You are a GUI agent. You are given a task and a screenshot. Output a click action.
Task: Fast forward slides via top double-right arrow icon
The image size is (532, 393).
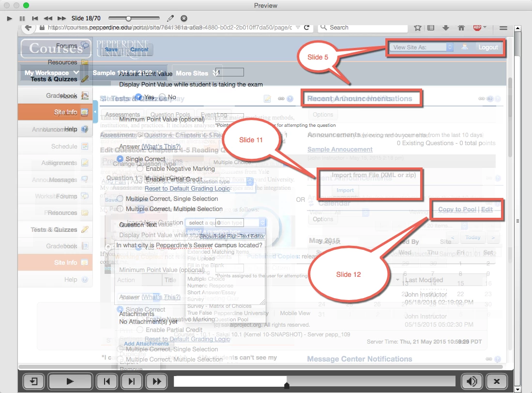pyautogui.click(x=62, y=18)
